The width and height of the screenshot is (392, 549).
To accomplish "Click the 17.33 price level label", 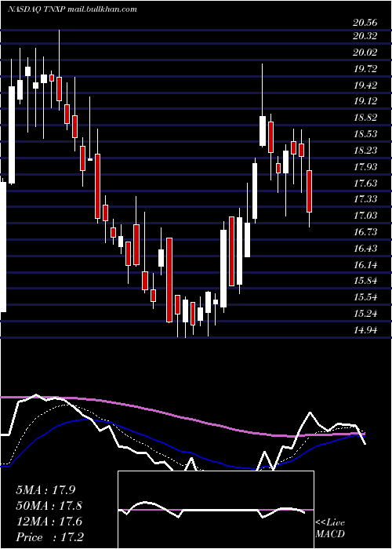I will tap(365, 199).
